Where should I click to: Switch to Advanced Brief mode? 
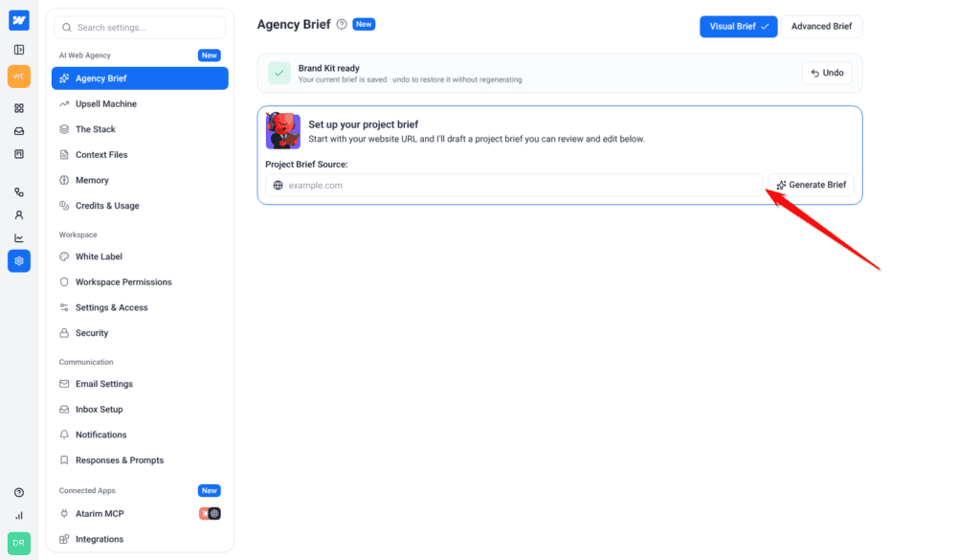[x=821, y=26]
